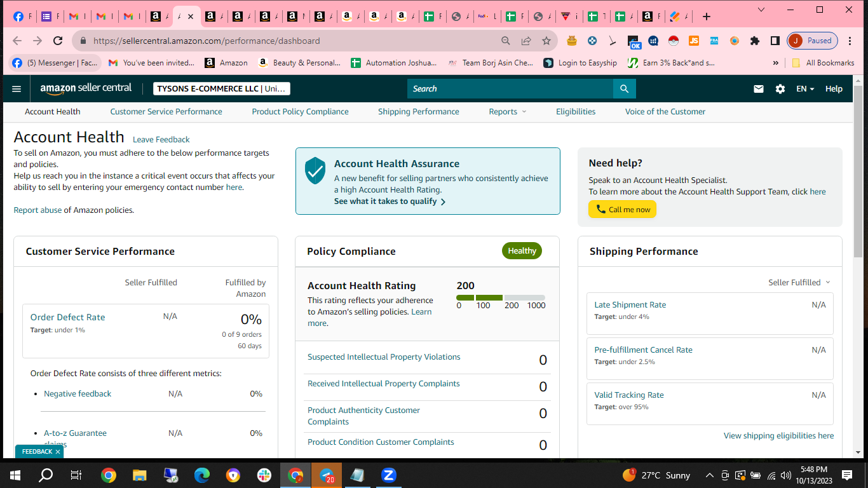Click the Negative feedback link

(x=78, y=394)
